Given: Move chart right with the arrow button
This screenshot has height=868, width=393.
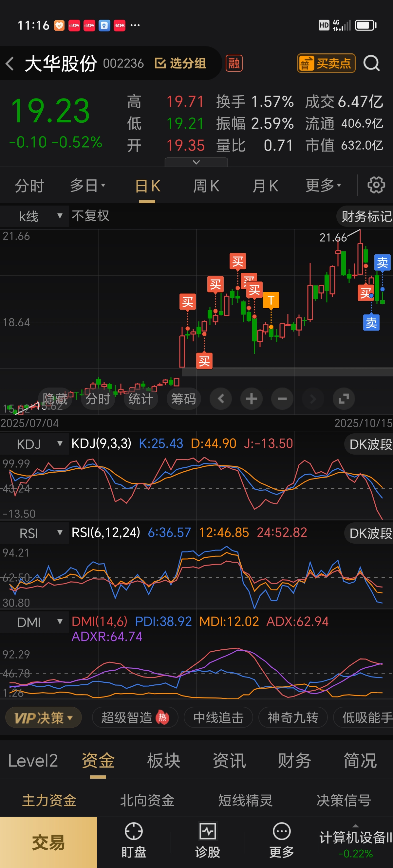Looking at the screenshot, I should (313, 399).
